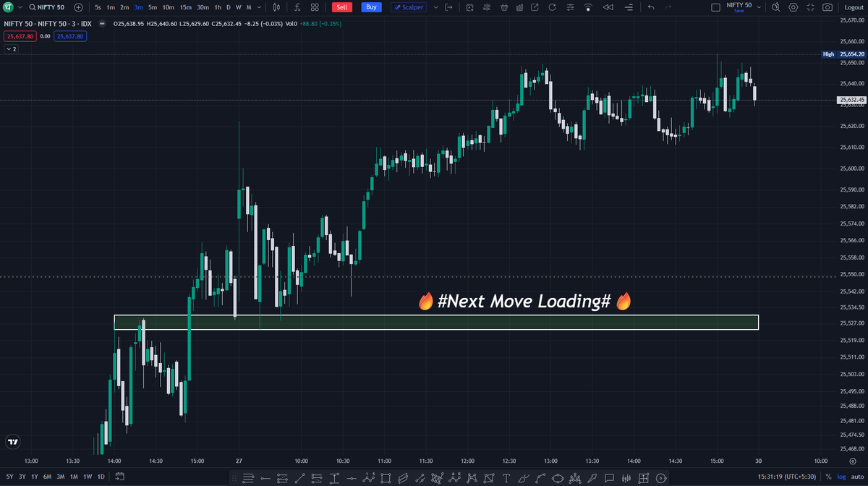
Task: Open the fx indicators menu
Action: tap(297, 7)
